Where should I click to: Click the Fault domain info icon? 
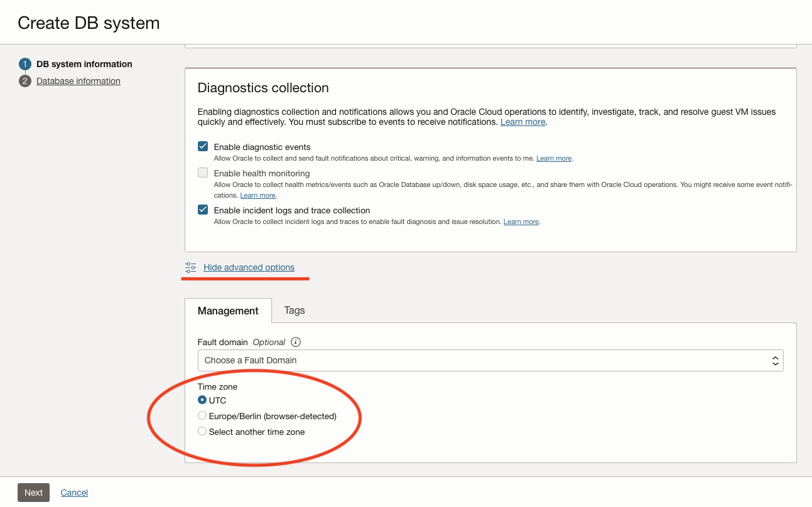point(296,342)
